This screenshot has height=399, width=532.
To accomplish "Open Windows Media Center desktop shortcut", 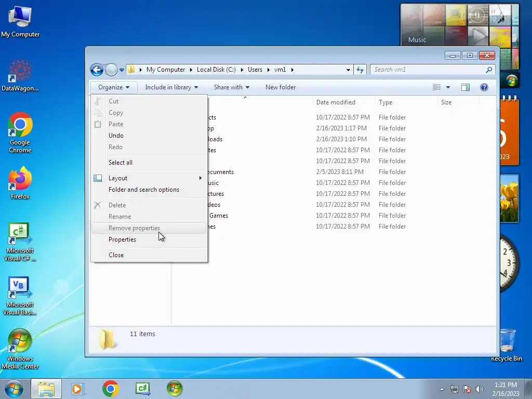I will 20,349.
